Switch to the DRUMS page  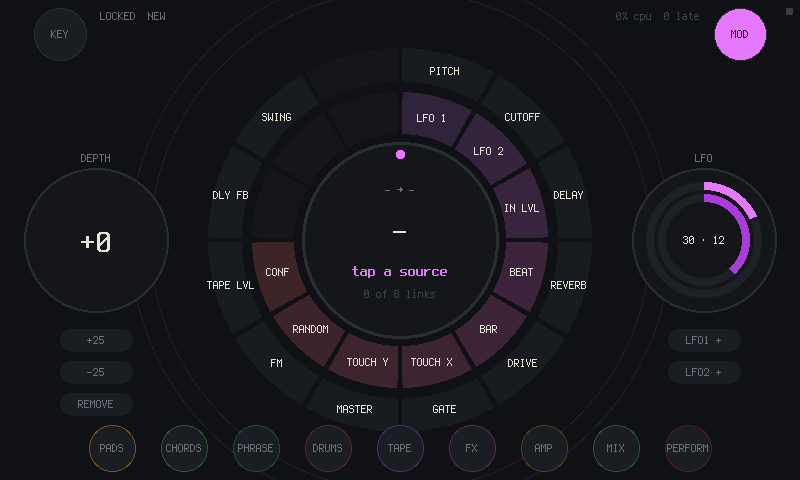point(328,448)
